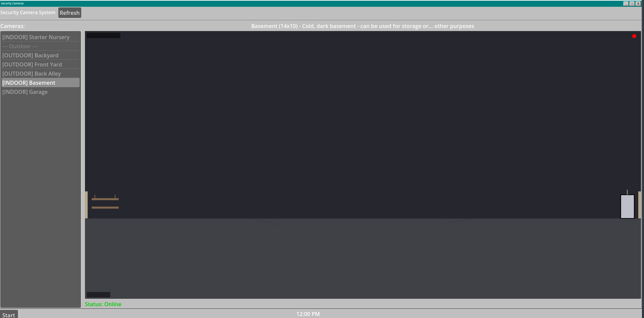This screenshot has height=318, width=644.
Task: Click the red recording indicator dot
Action: (634, 36)
